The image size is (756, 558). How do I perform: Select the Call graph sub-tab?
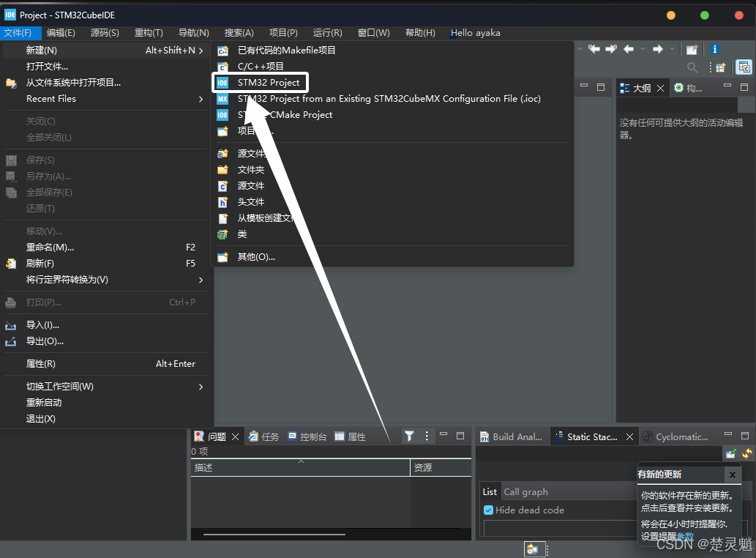[525, 492]
